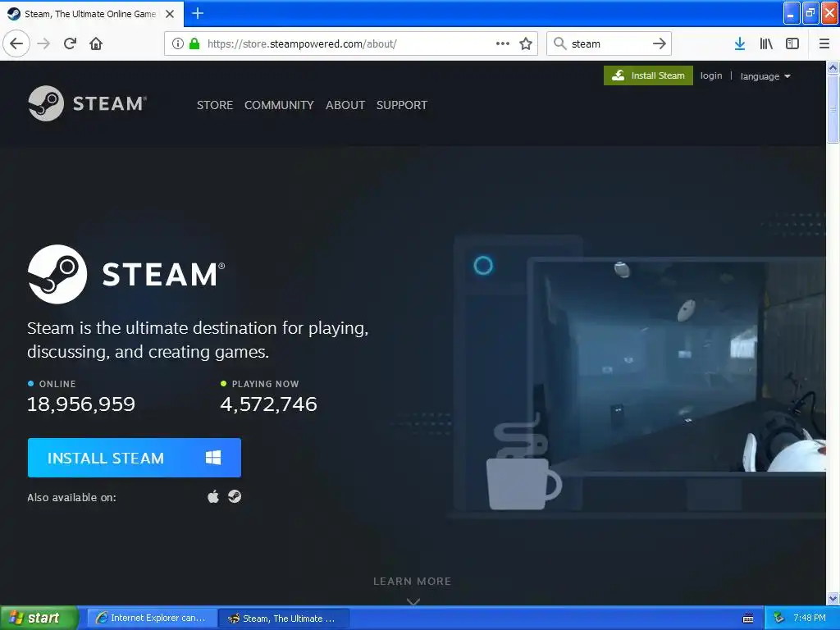840x630 pixels.
Task: Click the vertical scrollbar thumb
Action: [833, 109]
